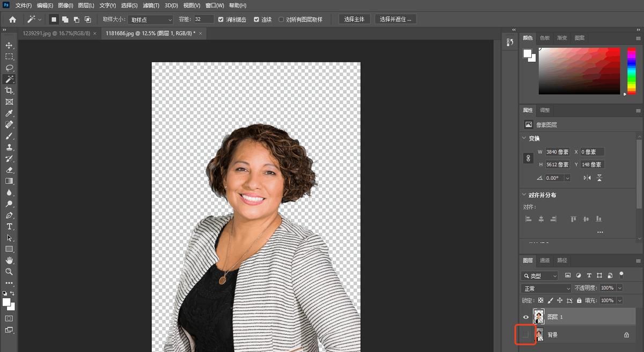
Task: Select the Move tool
Action: [x=9, y=45]
